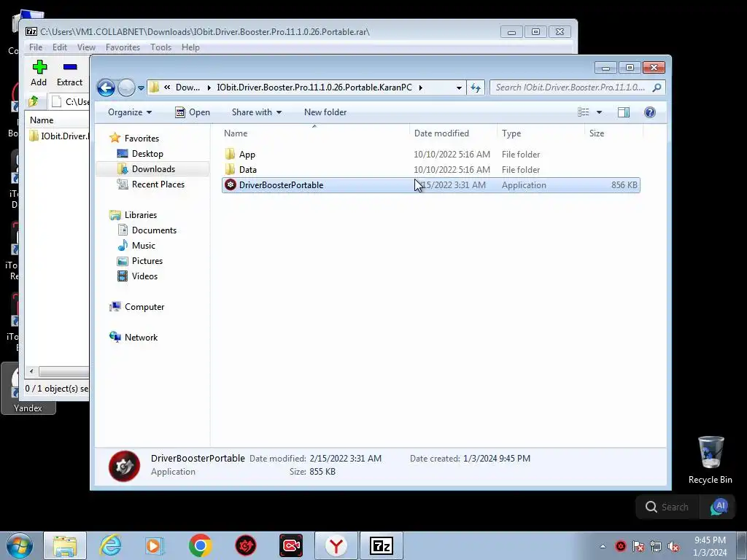Viewport: 747px width, 560px height.
Task: Click 7-Zip horizontal scrollbar left arrow
Action: click(31, 371)
